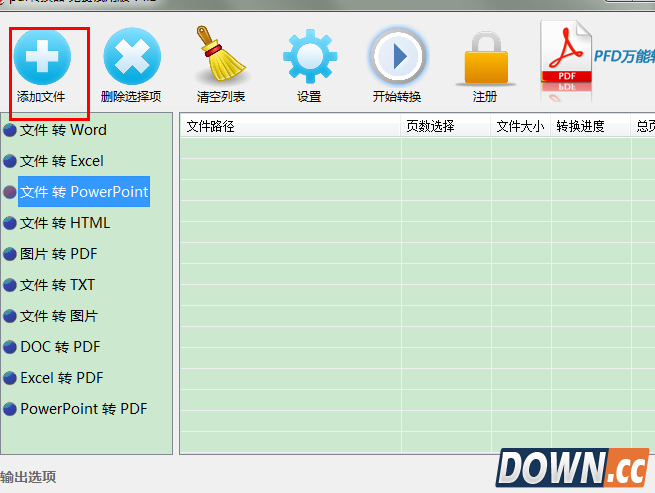
Task: Click the 文件大小 column header
Action: tap(520, 126)
